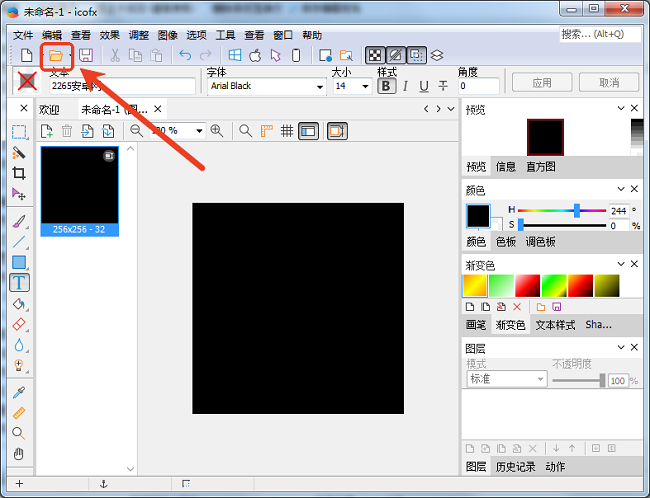The width and height of the screenshot is (650, 498).
Task: Select the 256x256 - 32 image thumbnail
Action: tap(79, 190)
